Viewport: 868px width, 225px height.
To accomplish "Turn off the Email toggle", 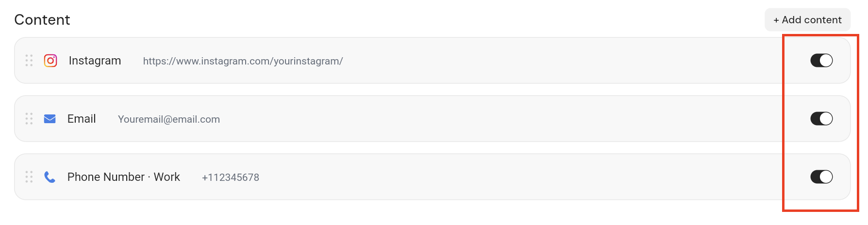I will [x=821, y=119].
